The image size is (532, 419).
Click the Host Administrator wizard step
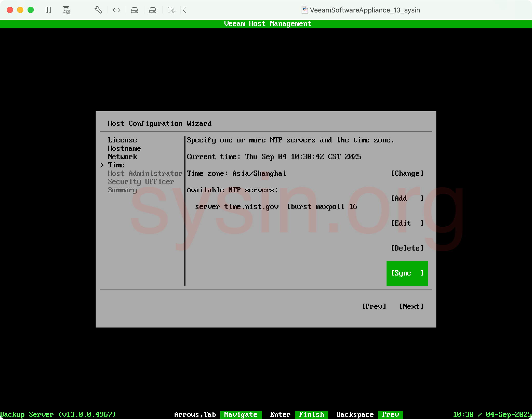[145, 173]
